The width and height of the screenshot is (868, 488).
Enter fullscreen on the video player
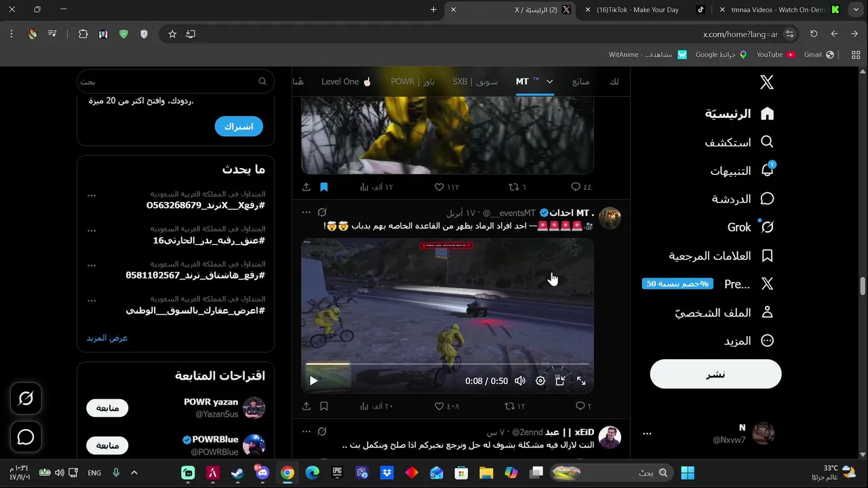(581, 381)
